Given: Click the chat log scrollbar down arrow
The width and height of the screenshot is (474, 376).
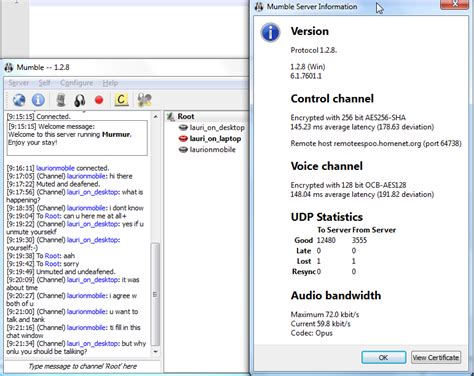Looking at the screenshot, I should pos(155,351).
